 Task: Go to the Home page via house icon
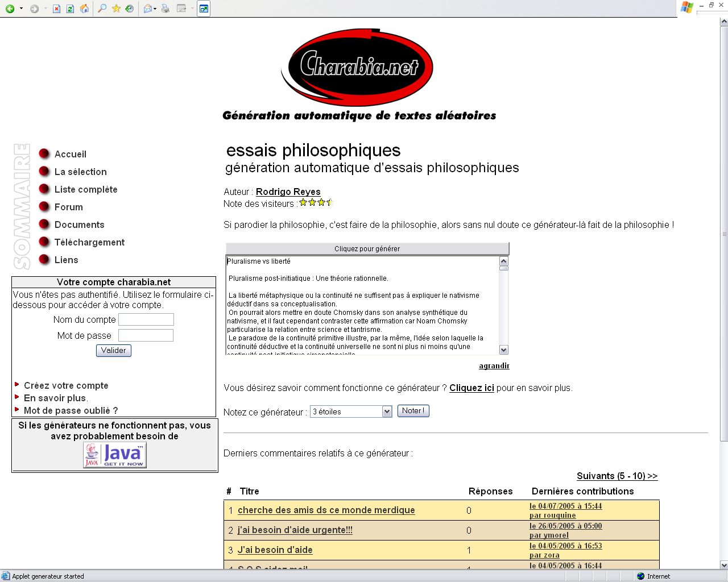(x=84, y=9)
